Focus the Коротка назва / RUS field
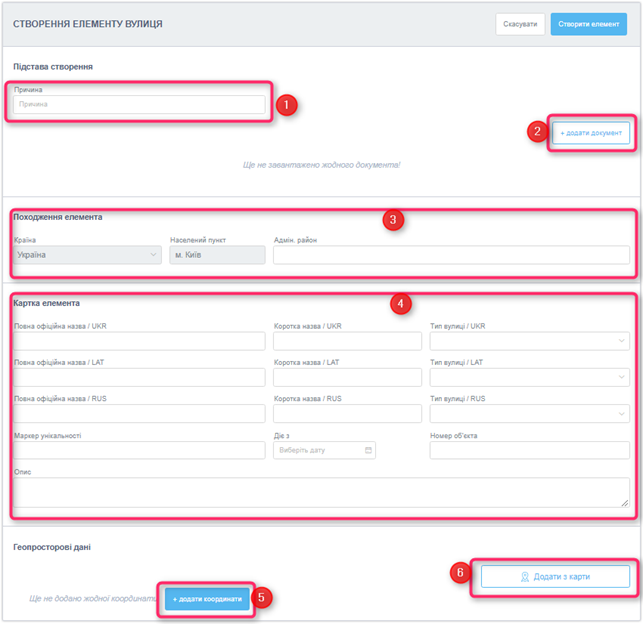This screenshot has width=643, height=624. click(x=347, y=414)
